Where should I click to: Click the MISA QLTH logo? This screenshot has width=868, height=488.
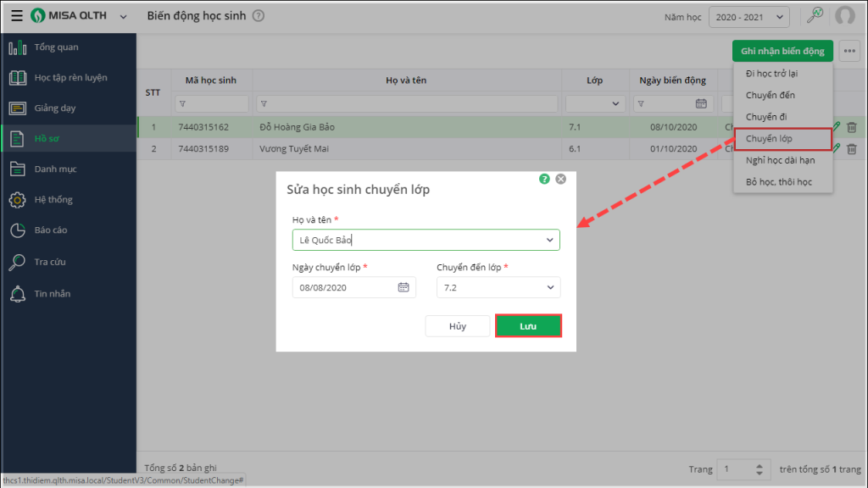click(69, 15)
